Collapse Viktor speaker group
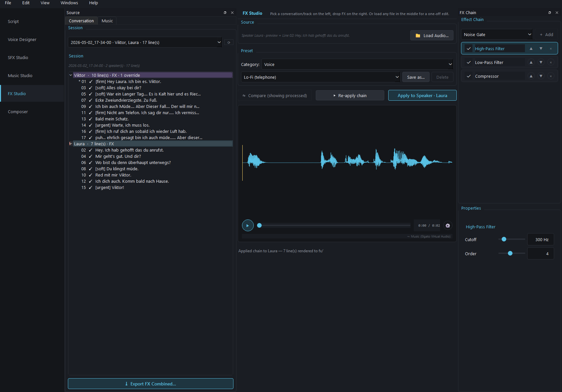562x392 pixels. point(70,75)
